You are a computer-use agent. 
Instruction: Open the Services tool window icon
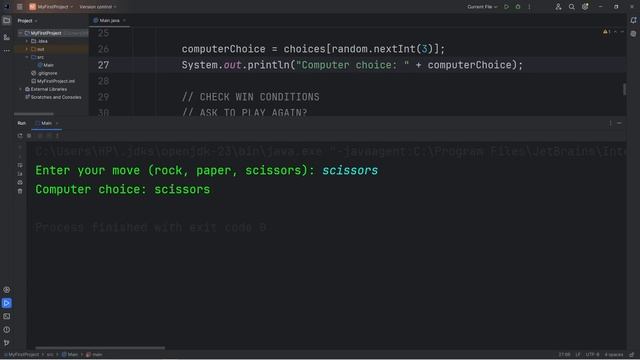[x=7, y=290]
